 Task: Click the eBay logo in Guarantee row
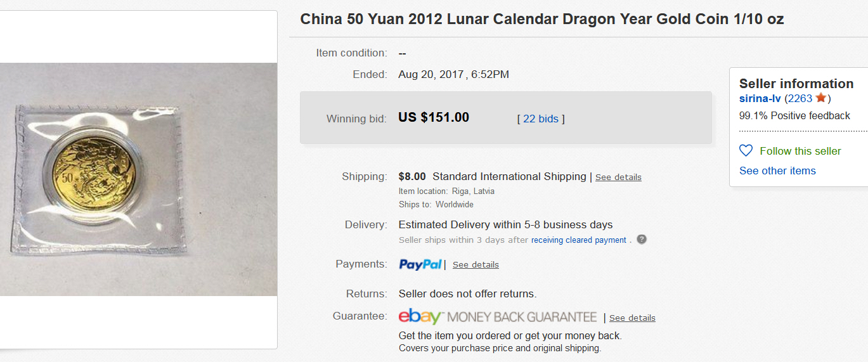tap(420, 316)
